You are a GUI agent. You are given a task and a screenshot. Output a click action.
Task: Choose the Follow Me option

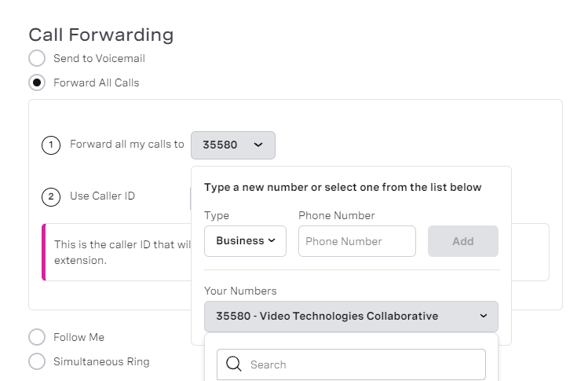tap(37, 337)
